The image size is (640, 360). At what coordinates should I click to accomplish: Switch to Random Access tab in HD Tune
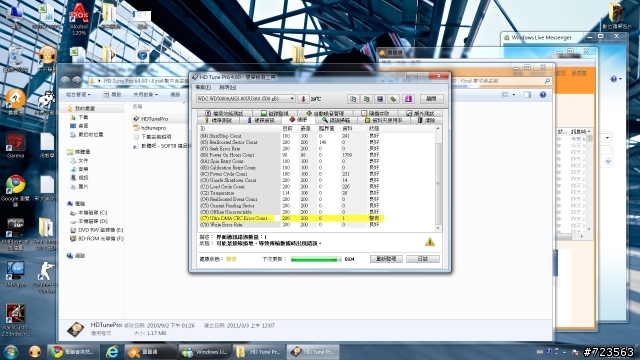(x=375, y=113)
